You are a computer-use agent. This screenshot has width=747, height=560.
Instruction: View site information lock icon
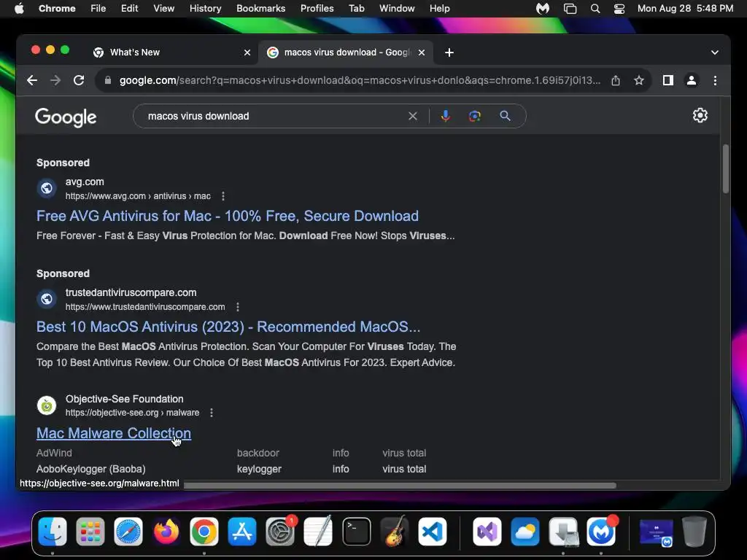(x=108, y=80)
